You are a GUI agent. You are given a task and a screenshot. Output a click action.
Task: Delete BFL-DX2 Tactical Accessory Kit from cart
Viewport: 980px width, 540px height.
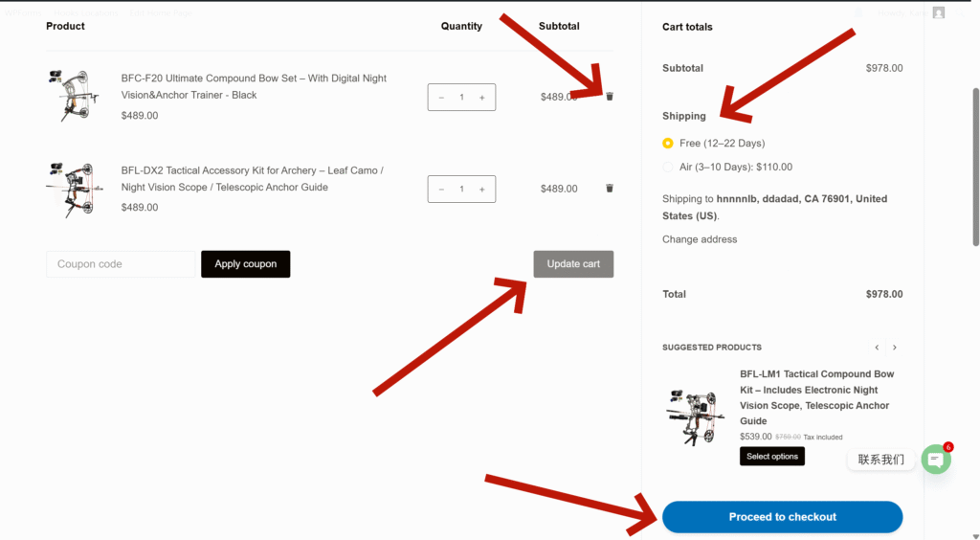610,189
